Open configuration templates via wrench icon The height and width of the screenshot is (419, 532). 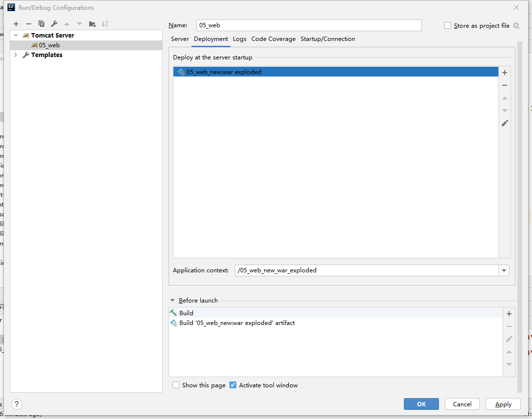coord(54,23)
